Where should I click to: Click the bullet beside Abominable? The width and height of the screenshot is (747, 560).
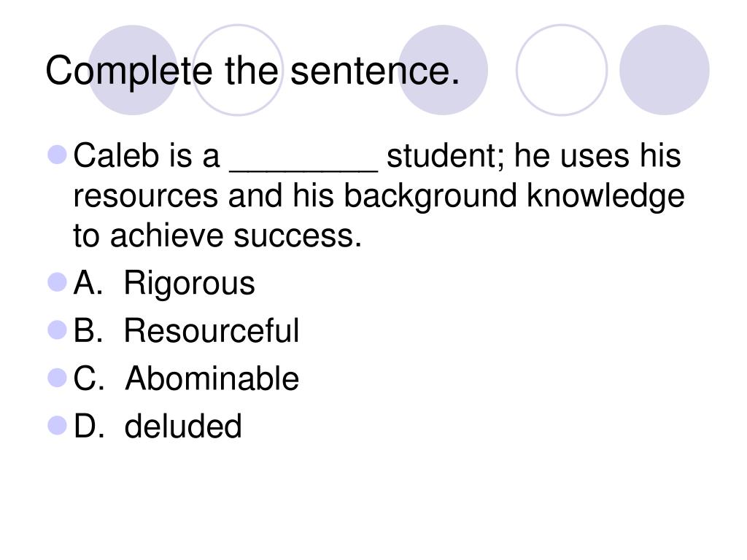pos(57,378)
